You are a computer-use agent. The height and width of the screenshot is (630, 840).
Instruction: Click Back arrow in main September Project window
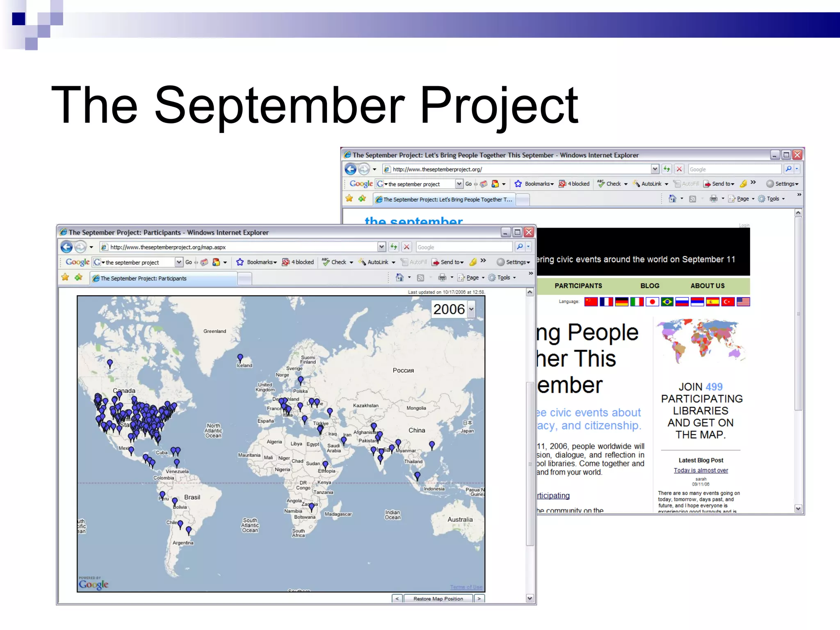tap(350, 169)
